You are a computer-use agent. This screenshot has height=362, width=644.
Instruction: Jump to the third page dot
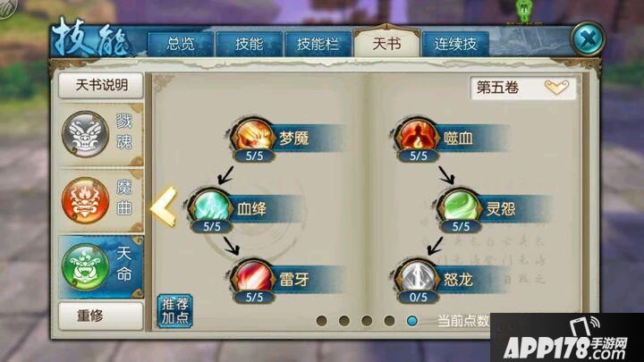367,321
